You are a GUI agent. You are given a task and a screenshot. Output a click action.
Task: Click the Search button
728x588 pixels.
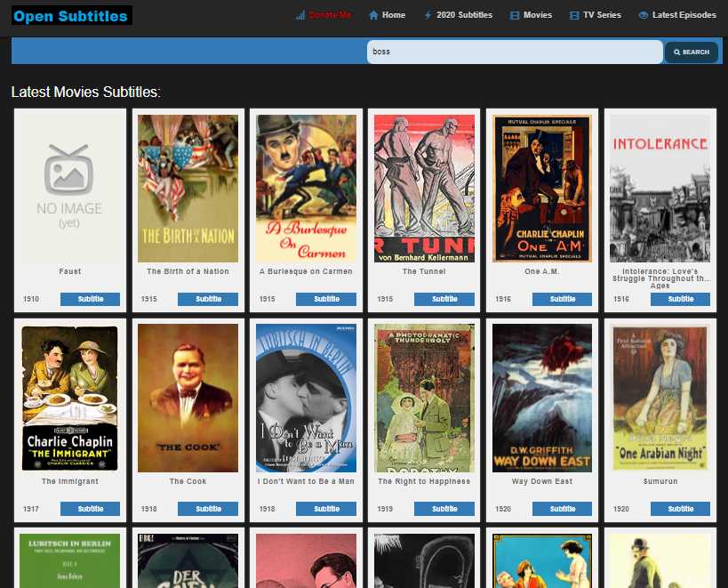692,52
